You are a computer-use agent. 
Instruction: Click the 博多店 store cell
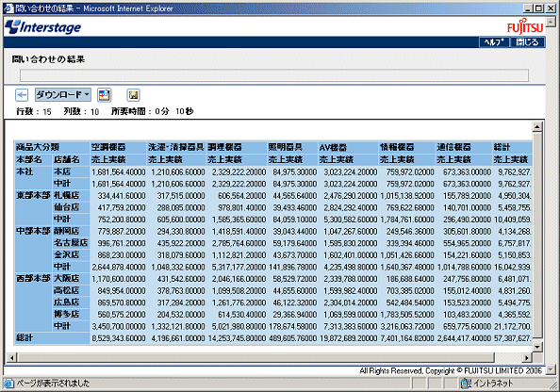(x=71, y=314)
